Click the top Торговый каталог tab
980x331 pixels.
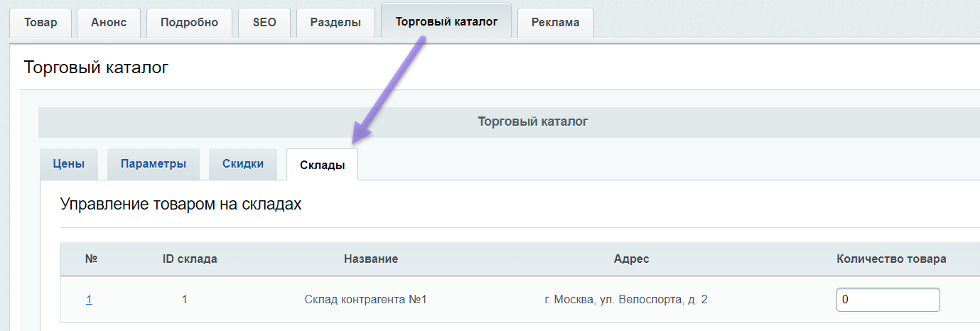coord(446,21)
